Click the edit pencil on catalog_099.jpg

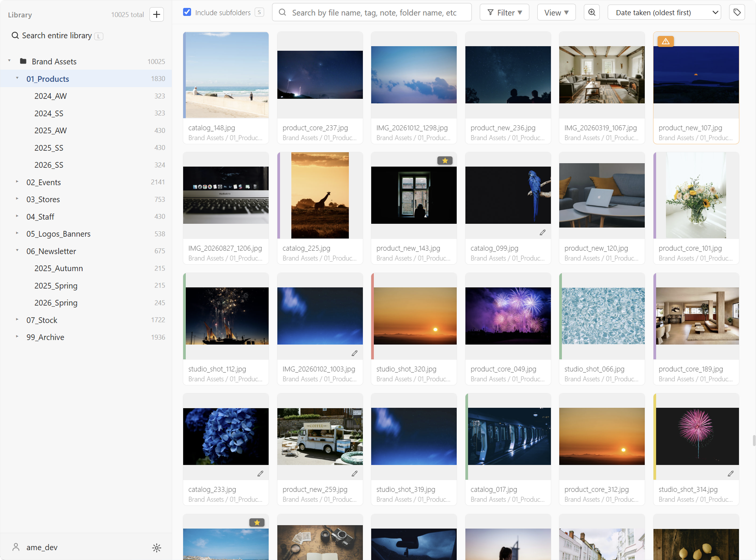point(542,232)
